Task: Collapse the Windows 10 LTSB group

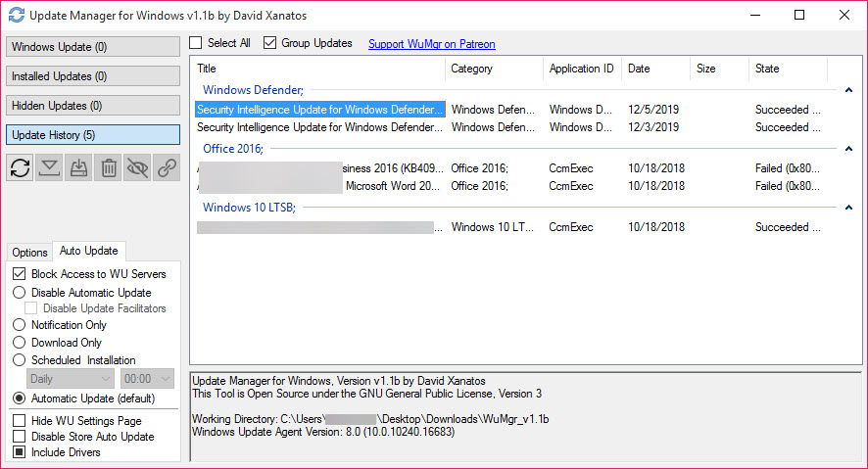Action: point(848,208)
